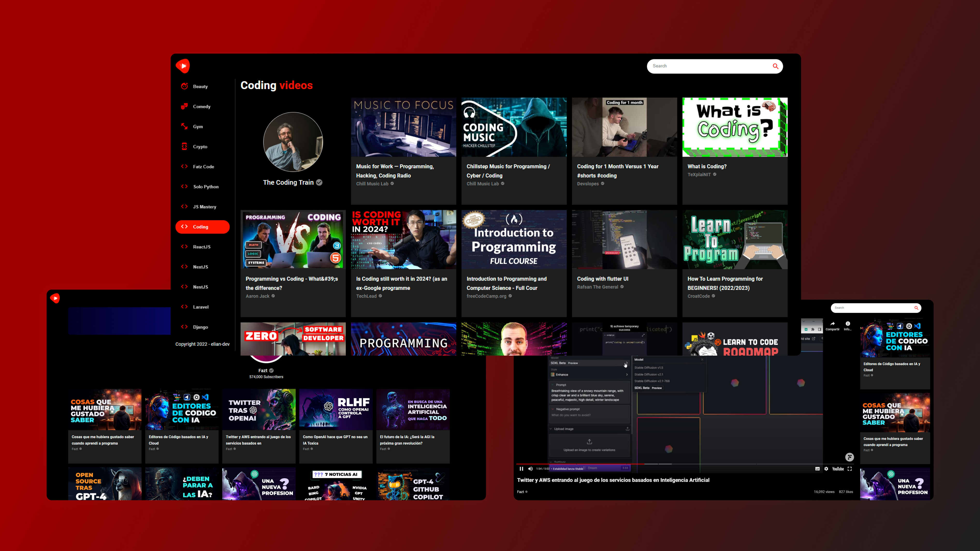Open The Coding Train channel avatar
This screenshot has height=551, width=980.
point(293,142)
